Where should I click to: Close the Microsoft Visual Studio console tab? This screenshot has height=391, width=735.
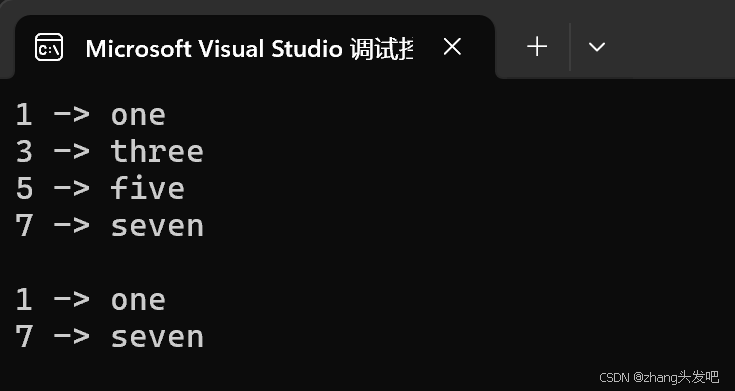pos(452,47)
